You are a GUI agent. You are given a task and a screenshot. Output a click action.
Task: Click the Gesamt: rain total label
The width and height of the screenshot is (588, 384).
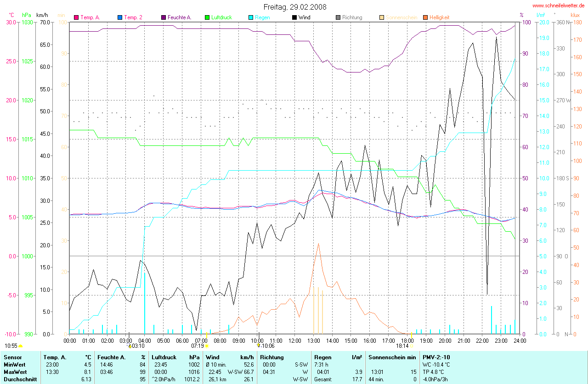click(323, 379)
